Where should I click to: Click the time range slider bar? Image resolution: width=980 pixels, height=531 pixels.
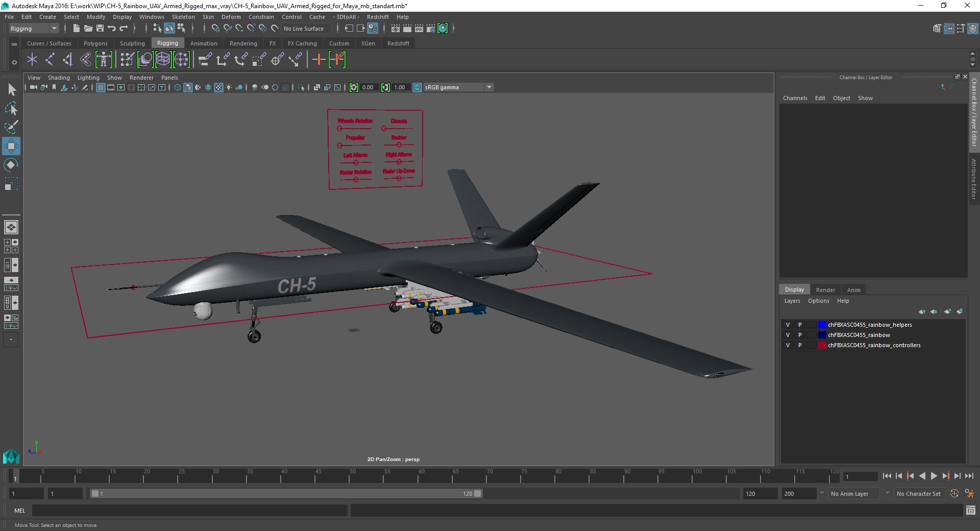285,494
